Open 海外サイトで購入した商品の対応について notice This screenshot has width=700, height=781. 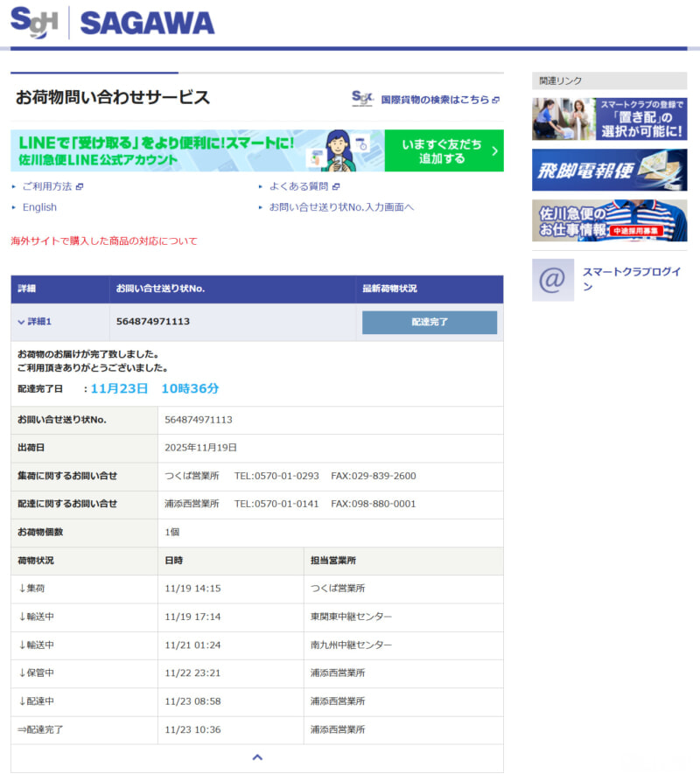(104, 241)
